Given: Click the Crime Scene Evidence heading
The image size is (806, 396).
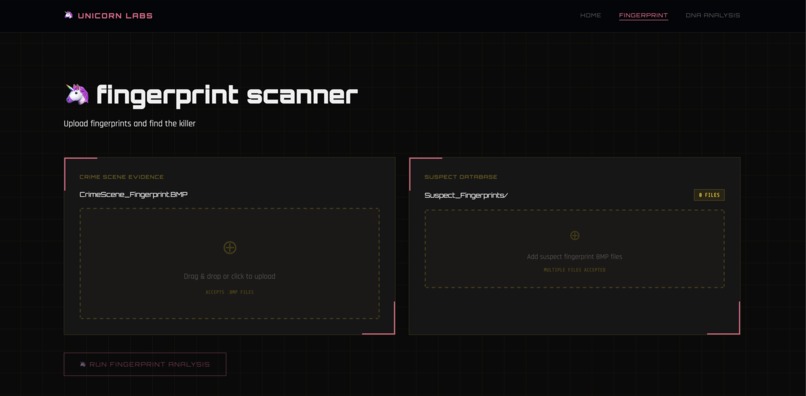Looking at the screenshot, I should click(122, 177).
